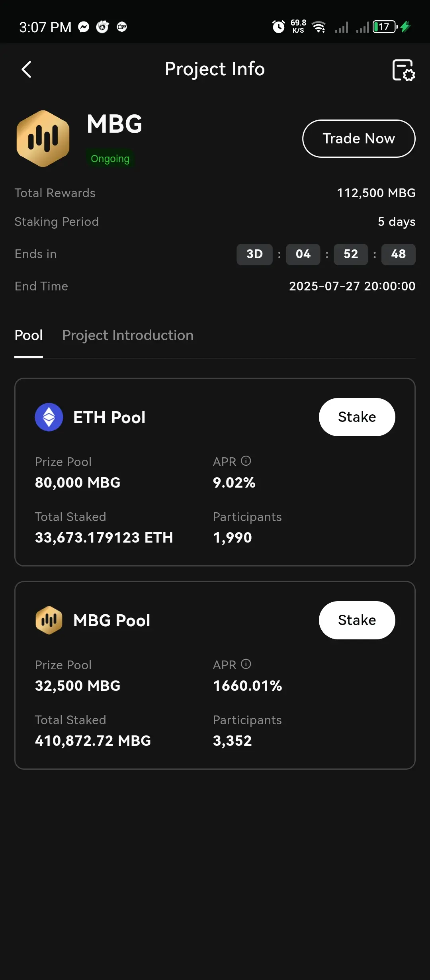Click the Trade Now button
The height and width of the screenshot is (980, 430).
359,139
